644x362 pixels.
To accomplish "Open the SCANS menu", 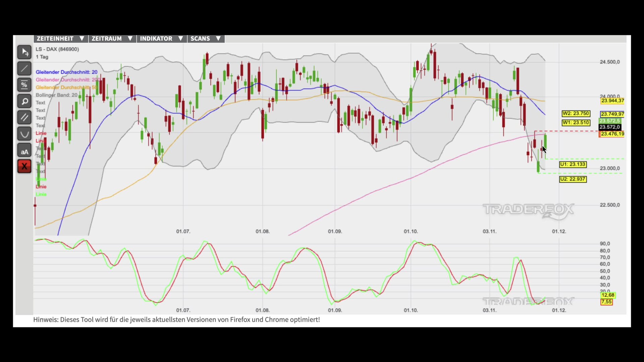I will click(205, 39).
